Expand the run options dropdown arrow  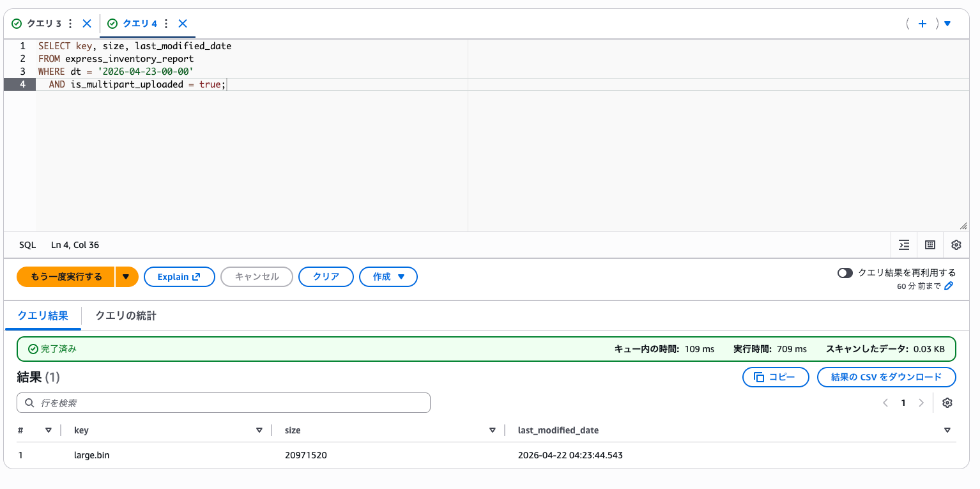(126, 277)
